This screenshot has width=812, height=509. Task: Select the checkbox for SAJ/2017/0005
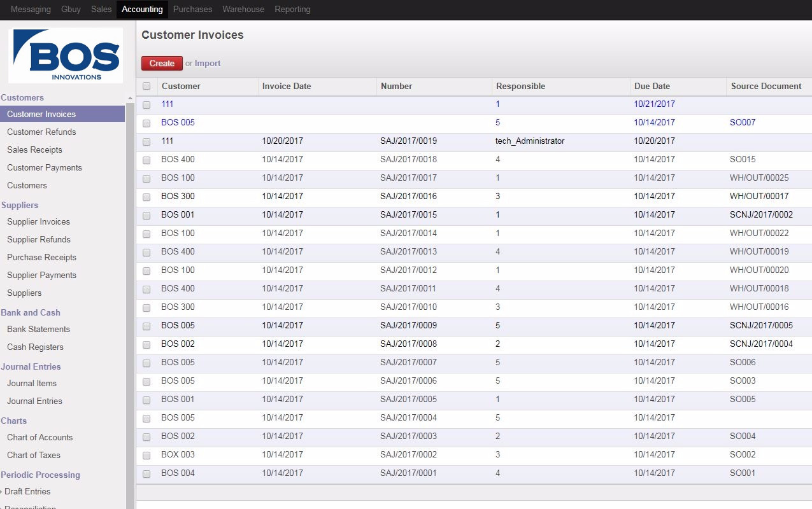tap(146, 400)
